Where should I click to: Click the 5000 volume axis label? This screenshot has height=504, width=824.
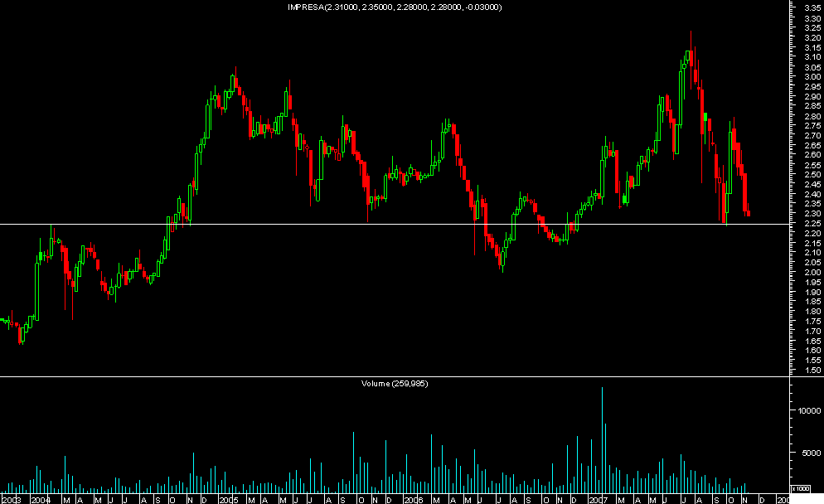812,453
